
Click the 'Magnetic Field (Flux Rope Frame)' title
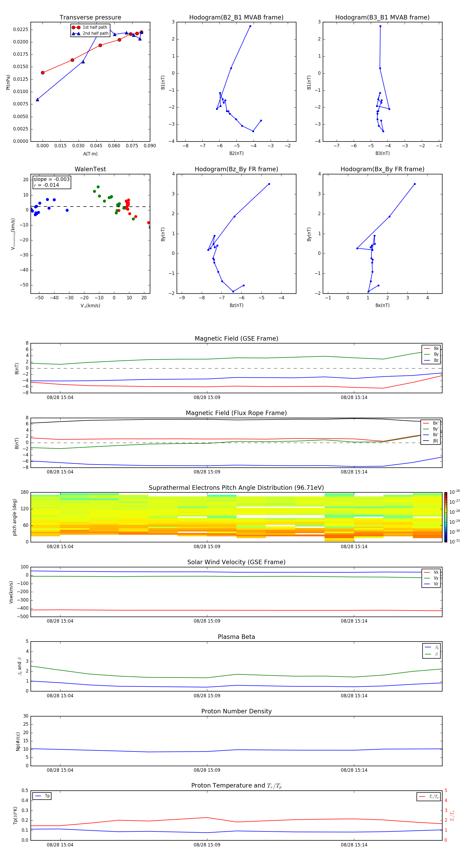click(236, 413)
